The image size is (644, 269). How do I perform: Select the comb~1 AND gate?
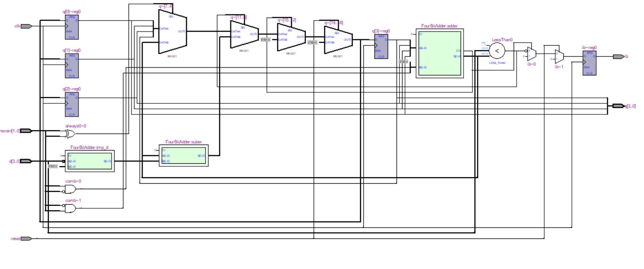point(70,208)
